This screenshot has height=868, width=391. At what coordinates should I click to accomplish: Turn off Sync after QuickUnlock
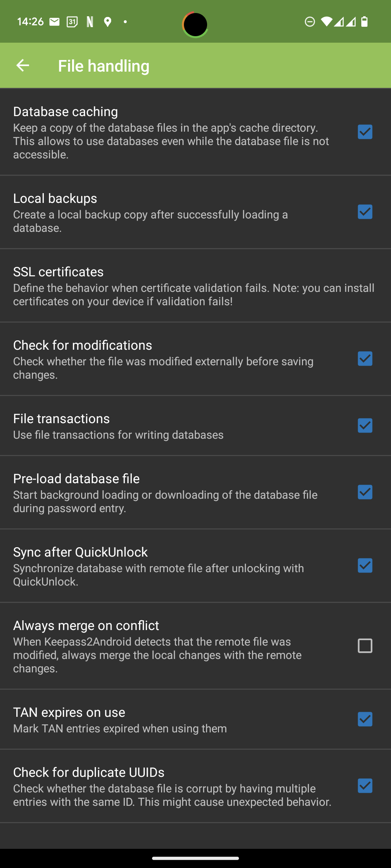click(x=365, y=566)
